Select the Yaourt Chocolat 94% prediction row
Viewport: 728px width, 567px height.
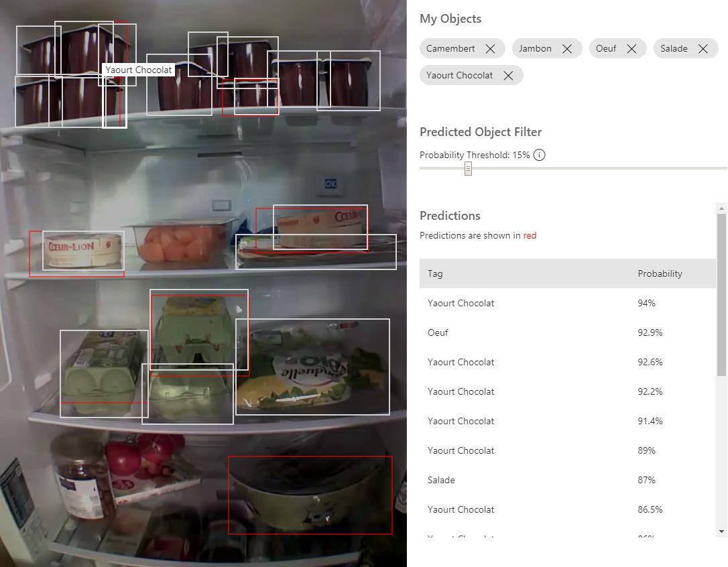(567, 303)
